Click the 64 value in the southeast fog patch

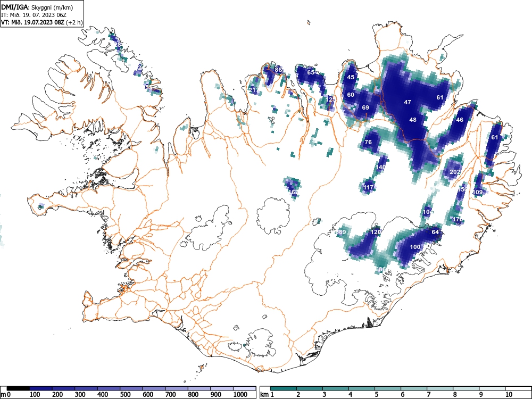tap(435, 232)
